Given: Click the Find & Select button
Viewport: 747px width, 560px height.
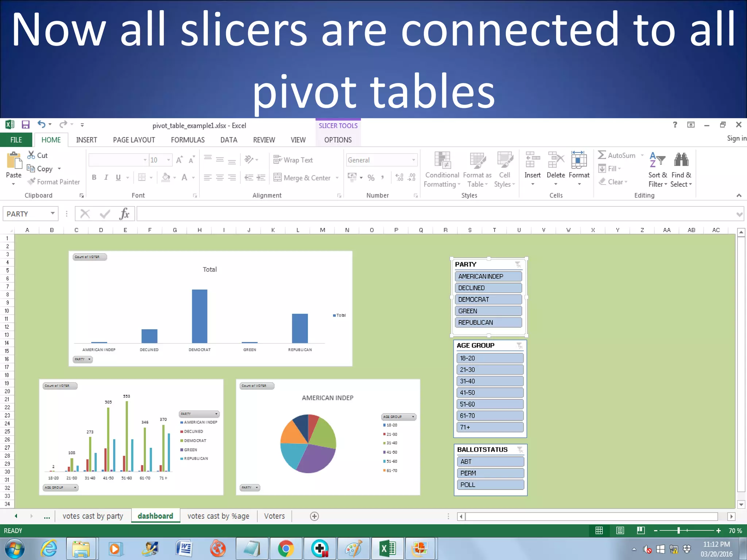Looking at the screenshot, I should 681,170.
